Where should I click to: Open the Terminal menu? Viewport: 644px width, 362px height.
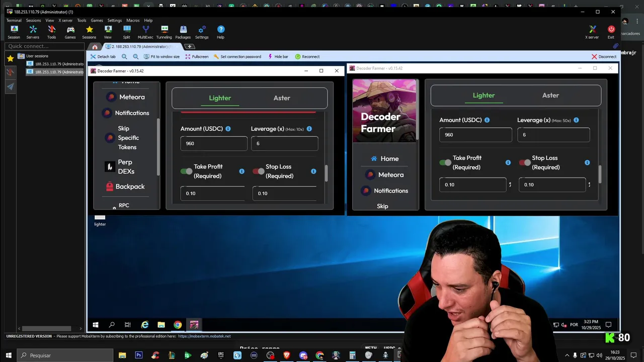click(14, 21)
